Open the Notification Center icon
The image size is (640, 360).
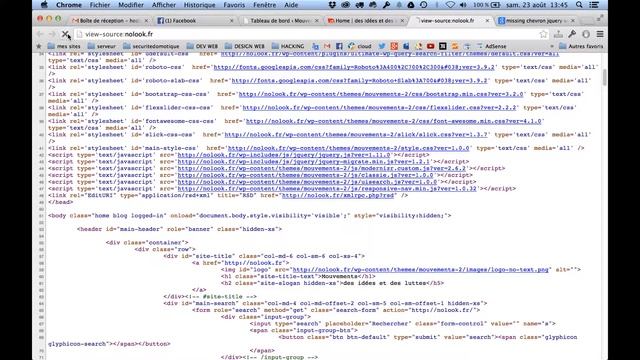(594, 5)
